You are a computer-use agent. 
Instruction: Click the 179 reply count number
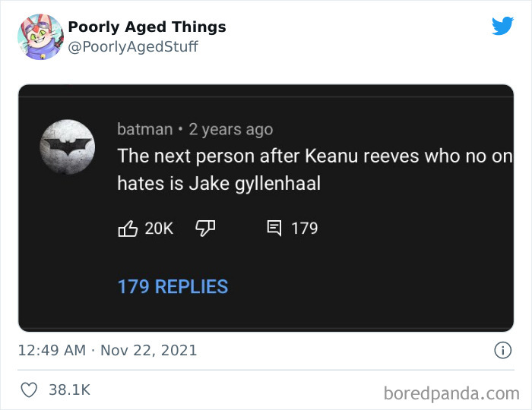click(x=304, y=228)
